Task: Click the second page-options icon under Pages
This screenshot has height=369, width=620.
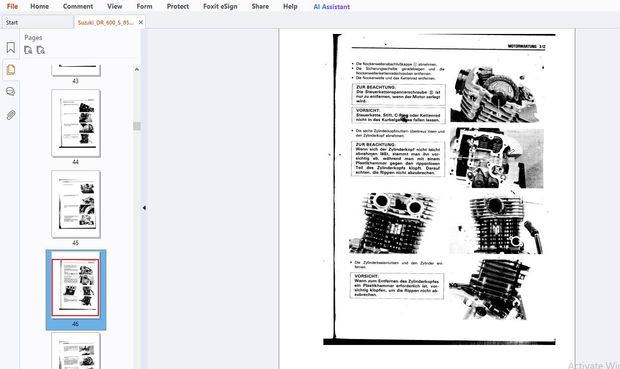Action: click(x=41, y=50)
